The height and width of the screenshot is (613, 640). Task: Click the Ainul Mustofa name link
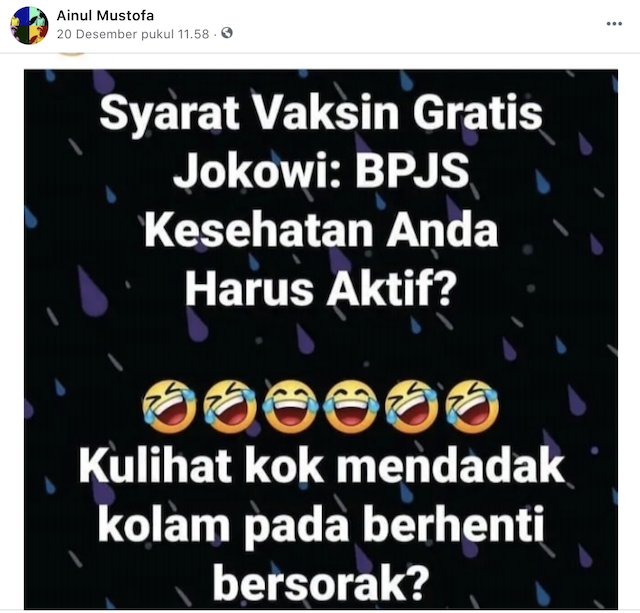coord(105,16)
